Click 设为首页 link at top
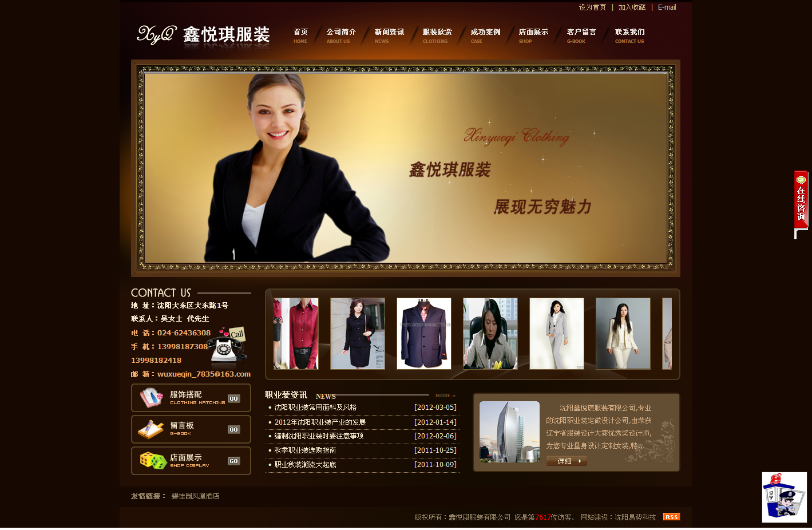 point(592,7)
